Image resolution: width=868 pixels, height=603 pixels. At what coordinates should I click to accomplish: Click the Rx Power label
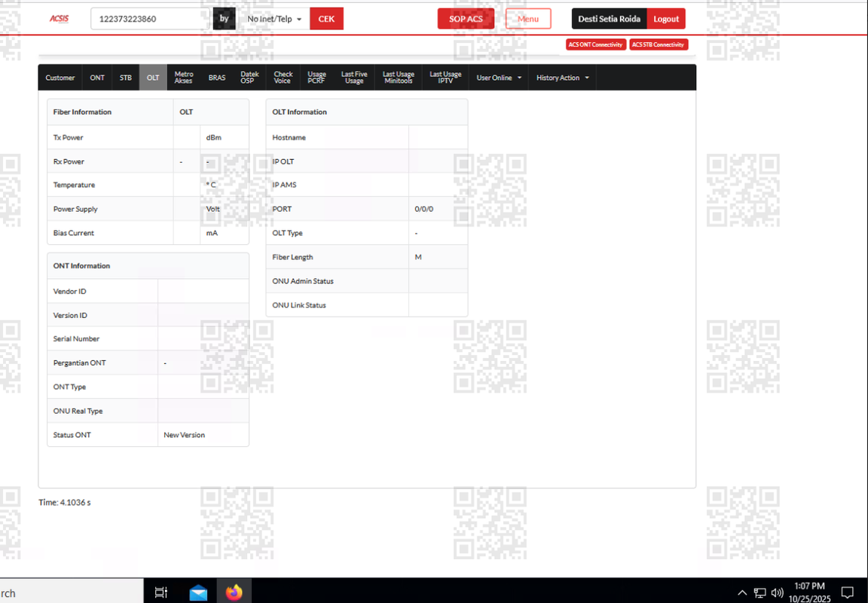[69, 162]
